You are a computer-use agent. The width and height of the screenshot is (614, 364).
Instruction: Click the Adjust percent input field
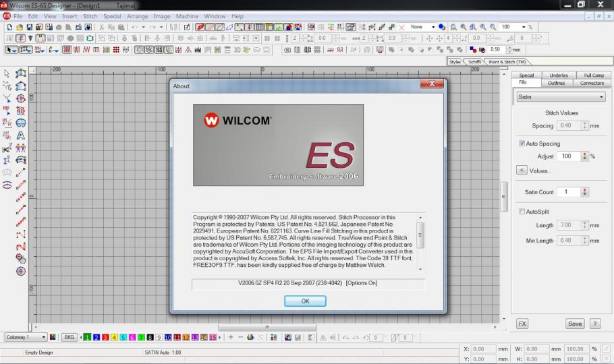(569, 156)
